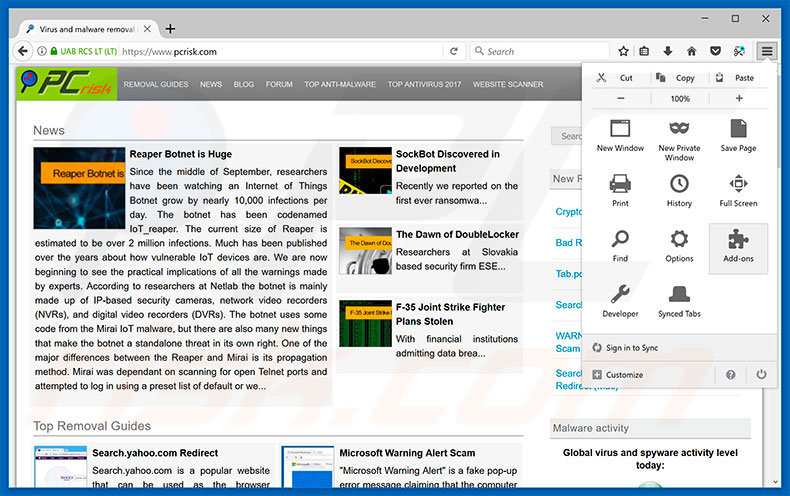Open SockBot Discovered in Development article
The height and width of the screenshot is (496, 790).
point(447,161)
